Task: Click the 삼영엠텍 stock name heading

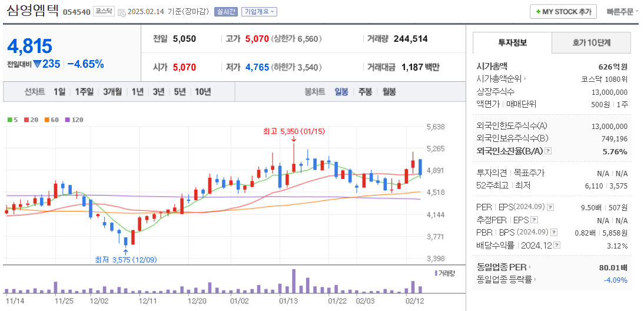Action: (33, 10)
